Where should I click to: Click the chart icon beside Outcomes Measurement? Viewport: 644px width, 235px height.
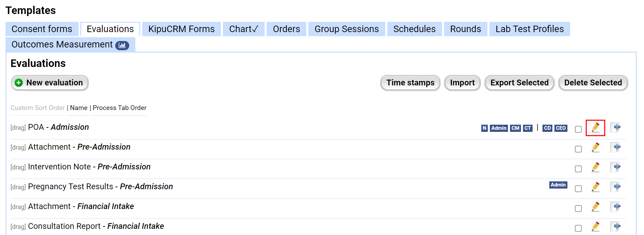click(122, 45)
